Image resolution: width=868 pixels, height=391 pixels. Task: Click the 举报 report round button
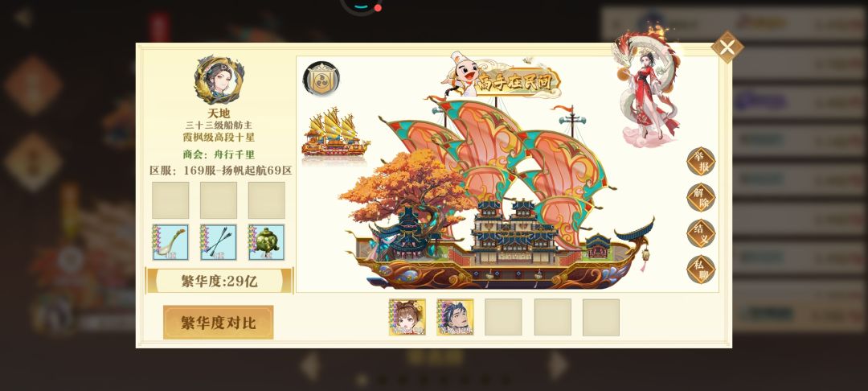(x=701, y=161)
